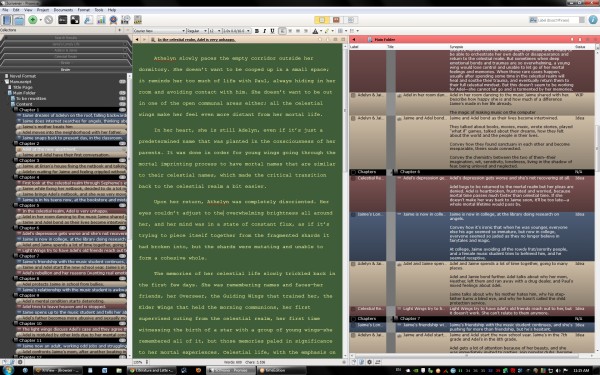Viewport: 600px width, 375px height.
Task: Click the outliner horizontal scrollbar
Action: coord(472,355)
